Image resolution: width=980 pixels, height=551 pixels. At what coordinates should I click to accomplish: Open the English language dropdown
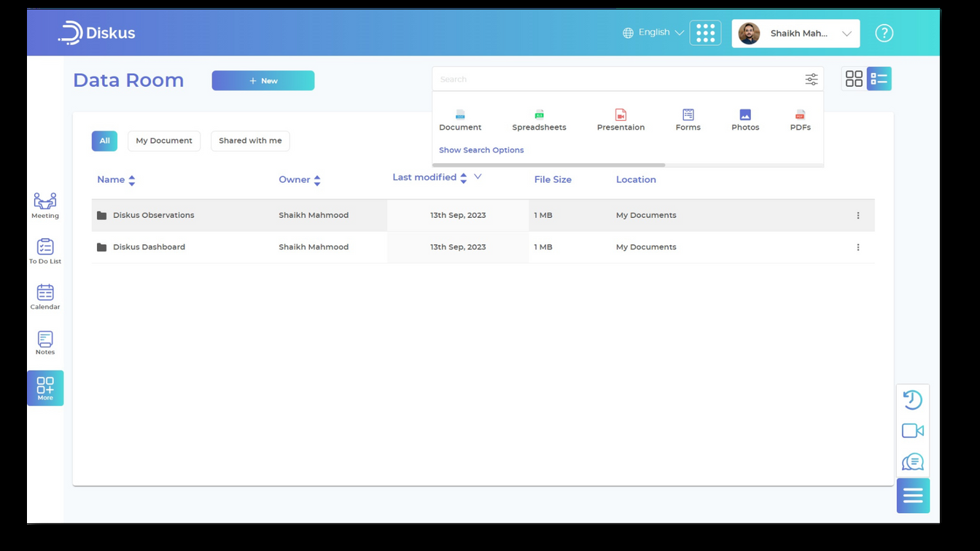coord(661,33)
